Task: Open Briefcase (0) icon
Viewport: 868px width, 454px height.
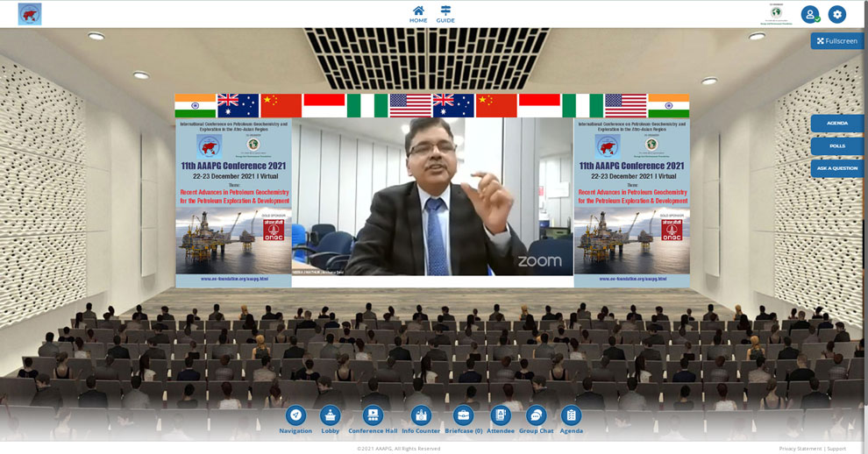Action: click(463, 420)
